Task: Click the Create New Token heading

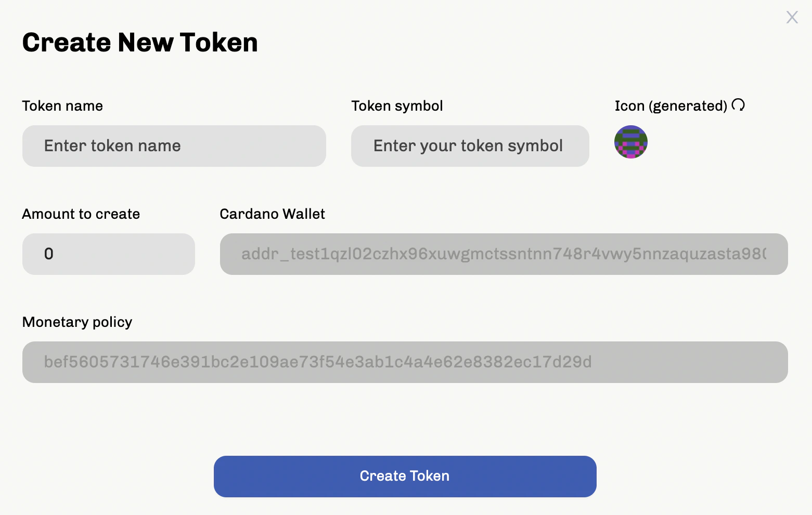Action: click(140, 43)
